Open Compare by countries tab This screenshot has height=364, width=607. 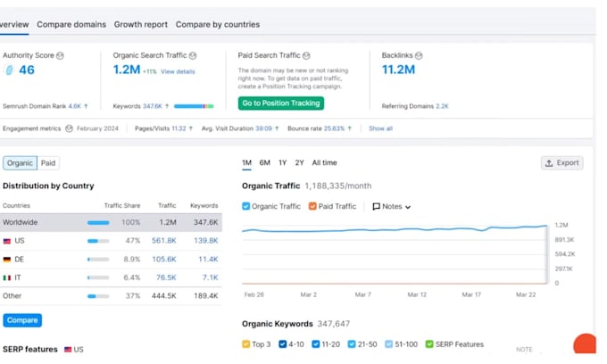218,24
